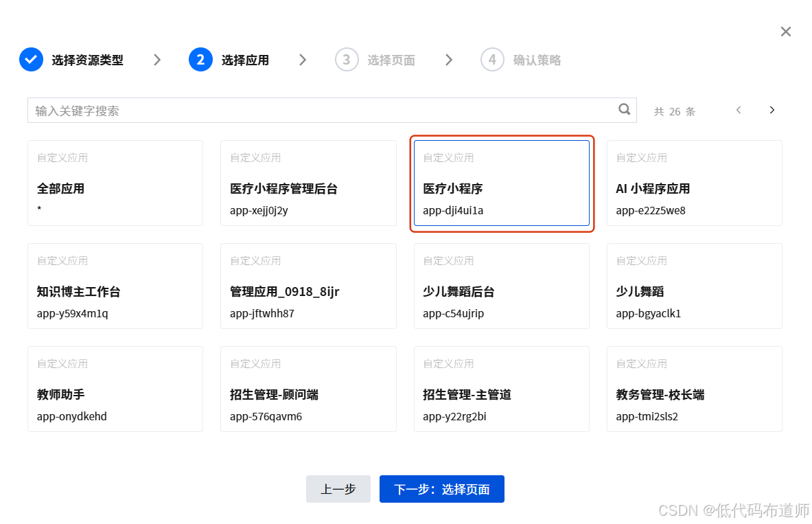The height and width of the screenshot is (524, 812).
Task: Click the previous page chevron arrow
Action: click(x=738, y=109)
